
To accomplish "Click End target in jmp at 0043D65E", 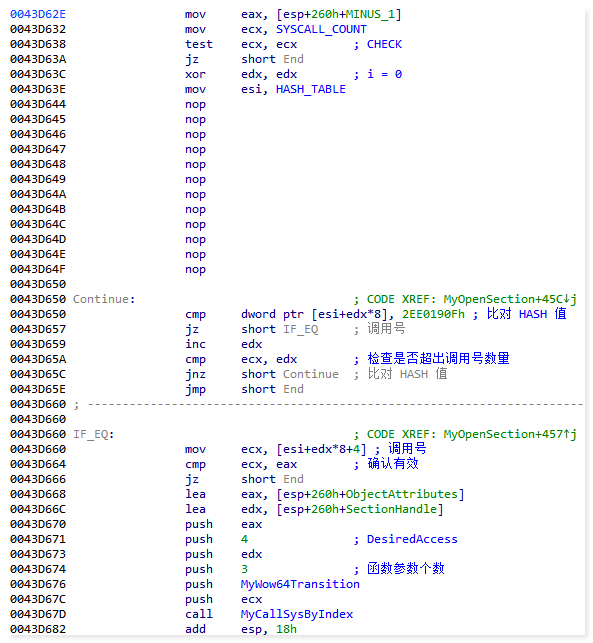I will coord(293,390).
